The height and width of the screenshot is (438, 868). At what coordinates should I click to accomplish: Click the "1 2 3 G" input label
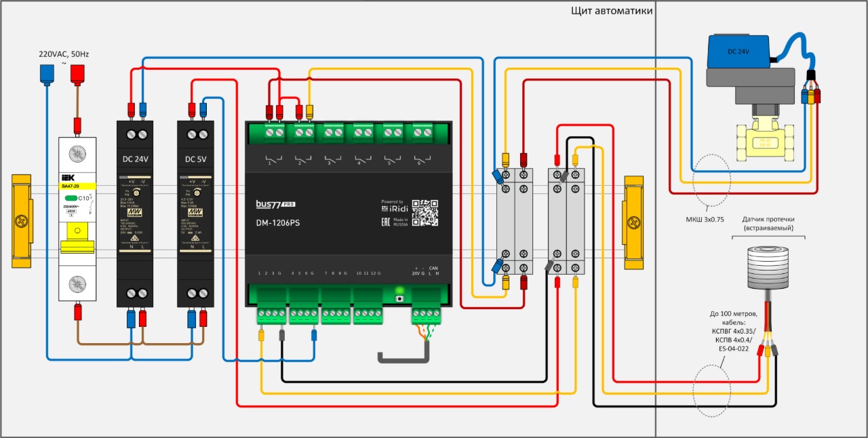point(270,273)
